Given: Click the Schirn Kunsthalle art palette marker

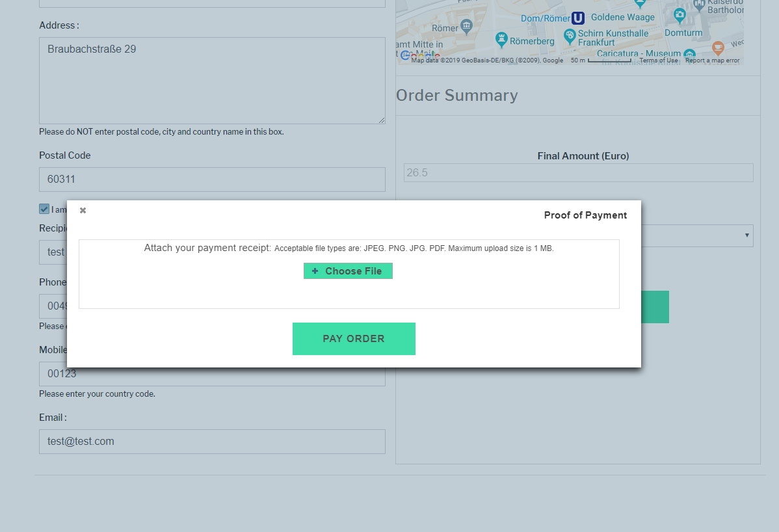Looking at the screenshot, I should point(570,35).
